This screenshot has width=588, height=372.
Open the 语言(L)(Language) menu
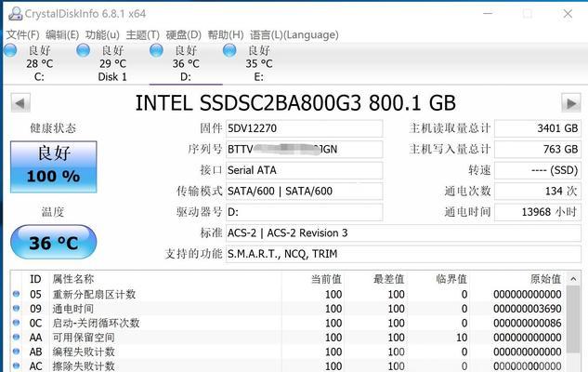click(x=294, y=35)
